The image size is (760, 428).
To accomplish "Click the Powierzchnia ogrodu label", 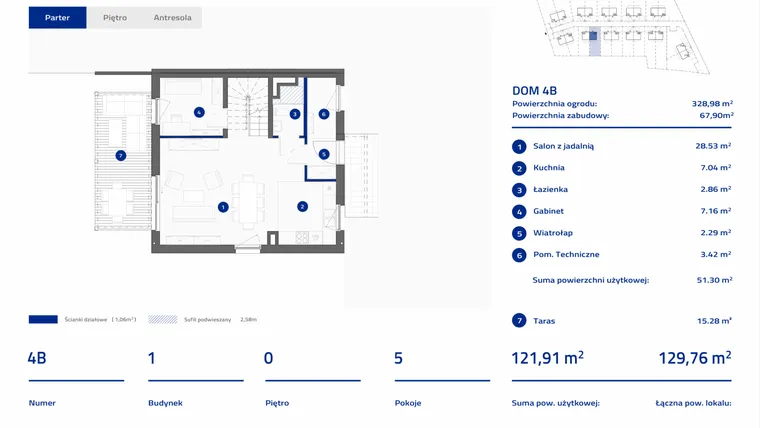I will tap(554, 104).
